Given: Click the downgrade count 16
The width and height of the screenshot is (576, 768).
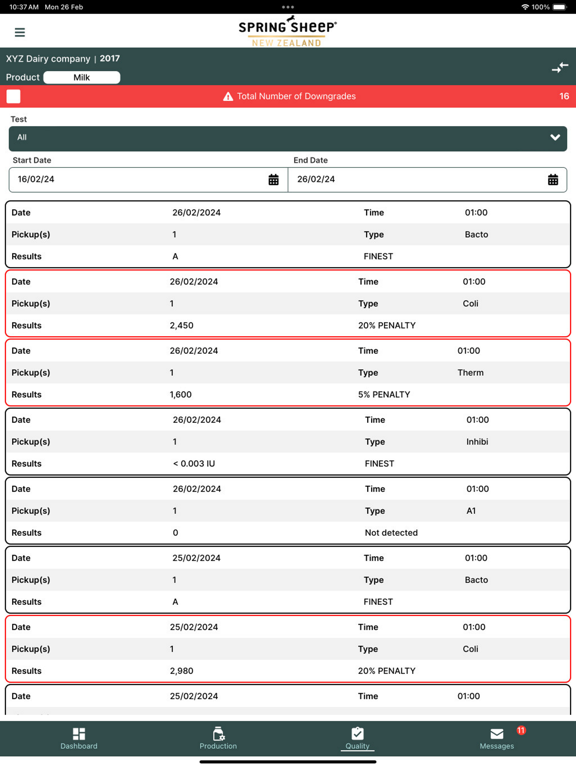Looking at the screenshot, I should (564, 96).
